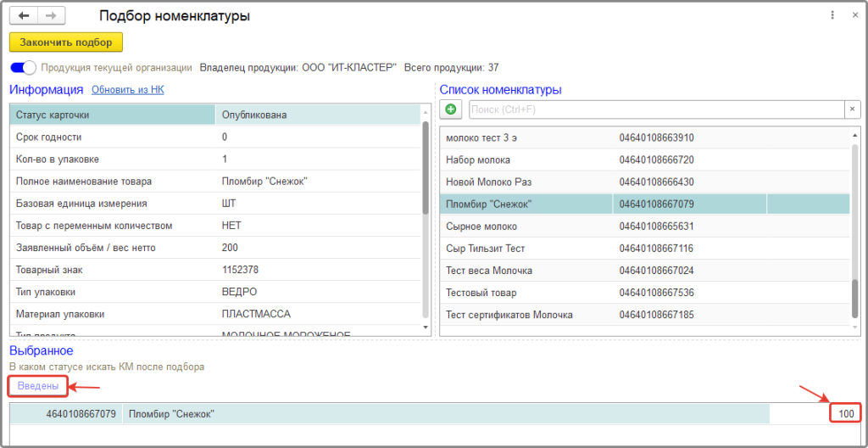Clear the search field with the × button
Screen dimensions: 868x448
pos(853,109)
